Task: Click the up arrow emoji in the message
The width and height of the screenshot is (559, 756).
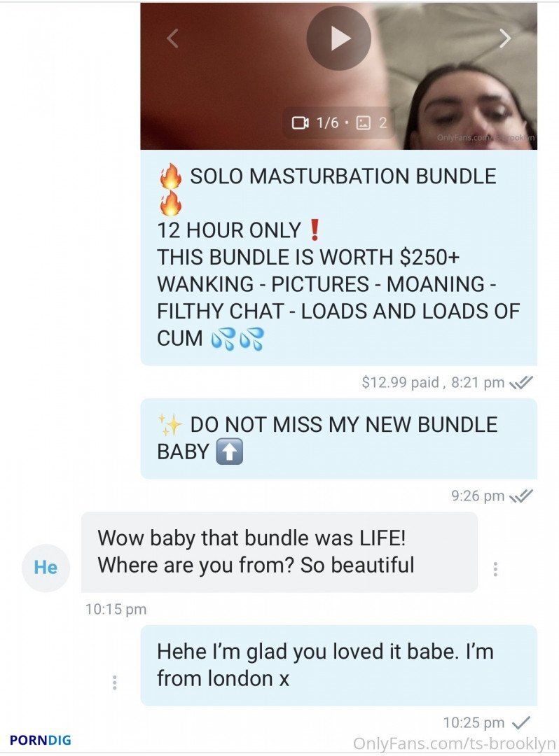Action: (229, 452)
